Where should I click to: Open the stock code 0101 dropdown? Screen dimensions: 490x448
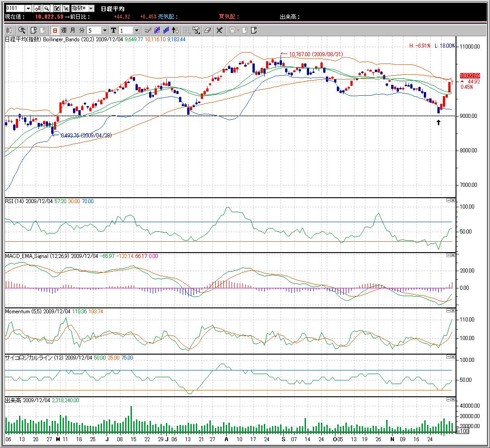(x=28, y=9)
